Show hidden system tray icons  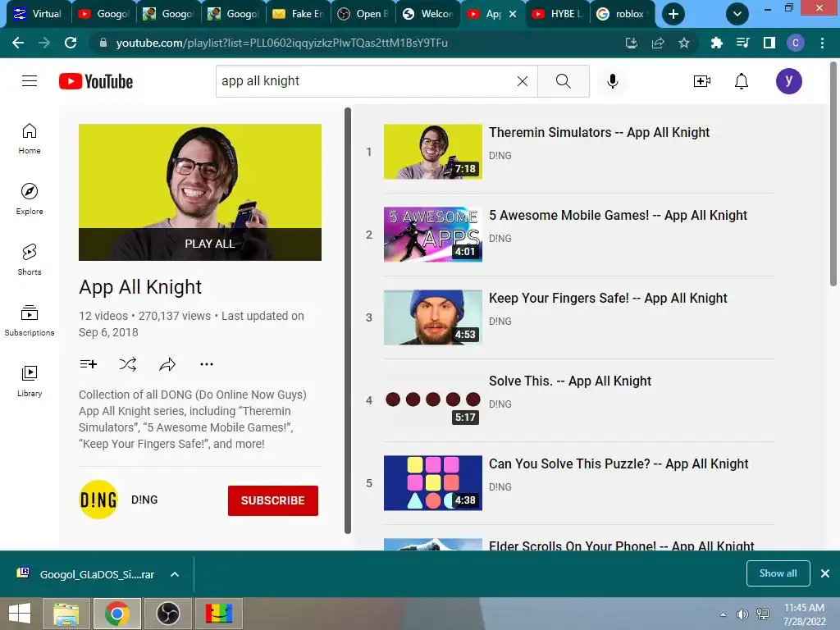[x=724, y=614]
